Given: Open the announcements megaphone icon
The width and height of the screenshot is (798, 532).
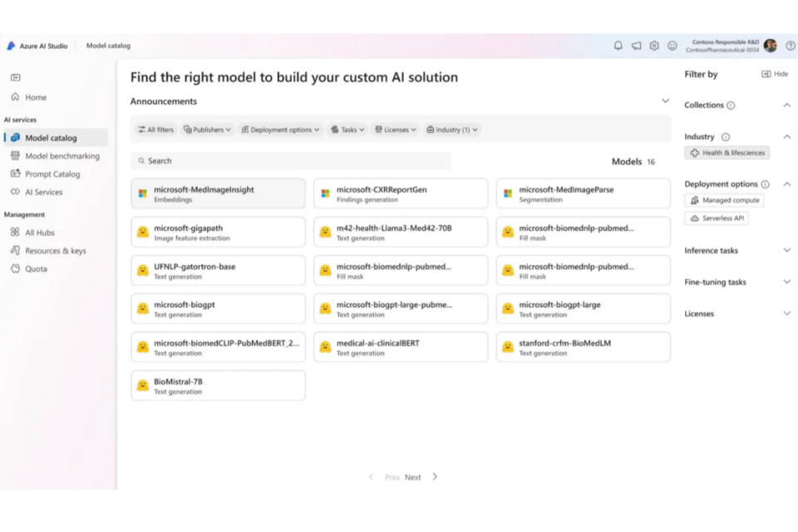Looking at the screenshot, I should (636, 46).
